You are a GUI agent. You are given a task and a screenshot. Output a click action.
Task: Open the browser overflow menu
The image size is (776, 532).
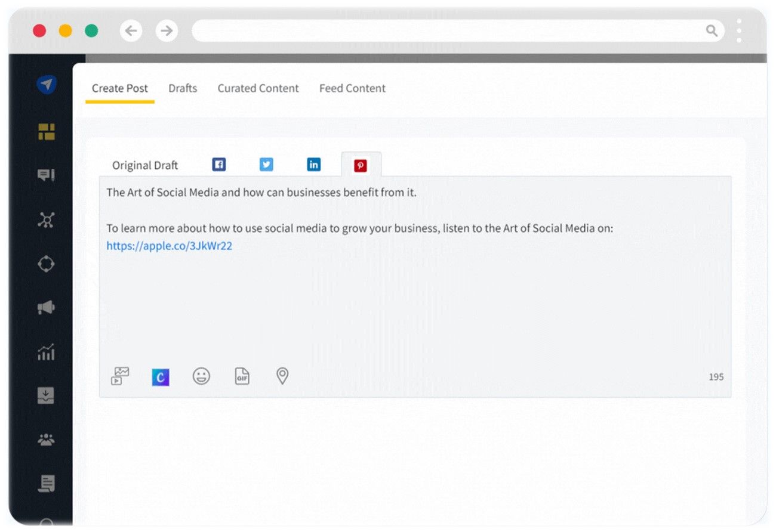pos(739,30)
